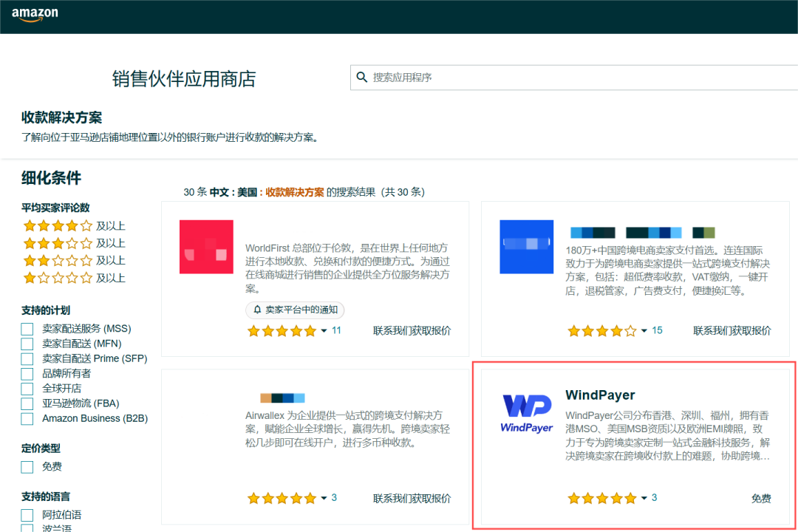This screenshot has height=532, width=798.
Task: Click the Airwallex description text
Action: 347,429
